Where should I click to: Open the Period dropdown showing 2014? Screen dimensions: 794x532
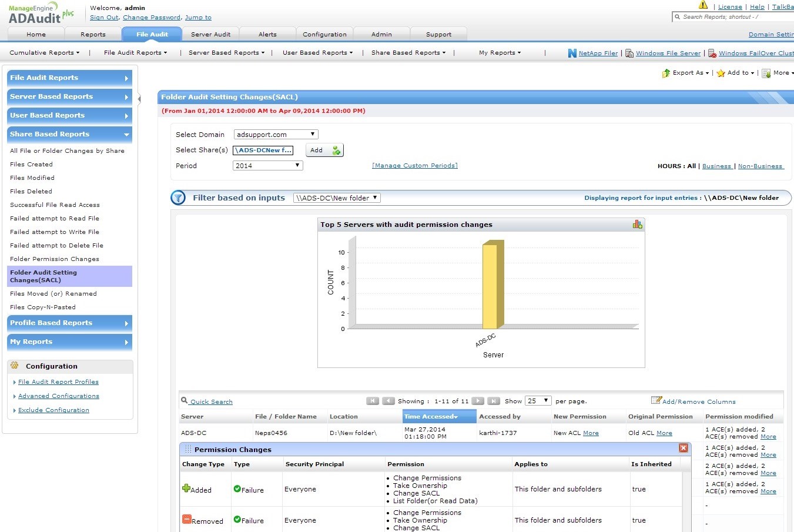[267, 166]
